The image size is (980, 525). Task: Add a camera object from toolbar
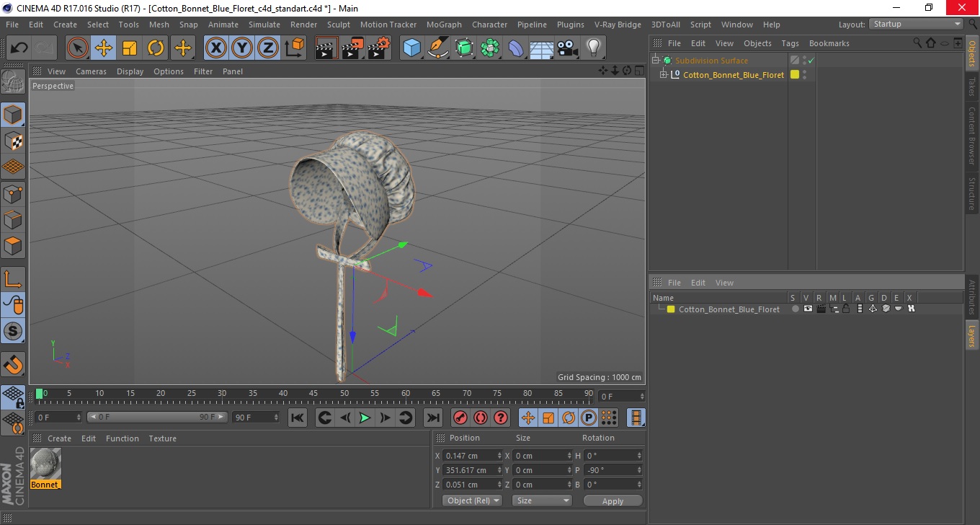click(567, 48)
